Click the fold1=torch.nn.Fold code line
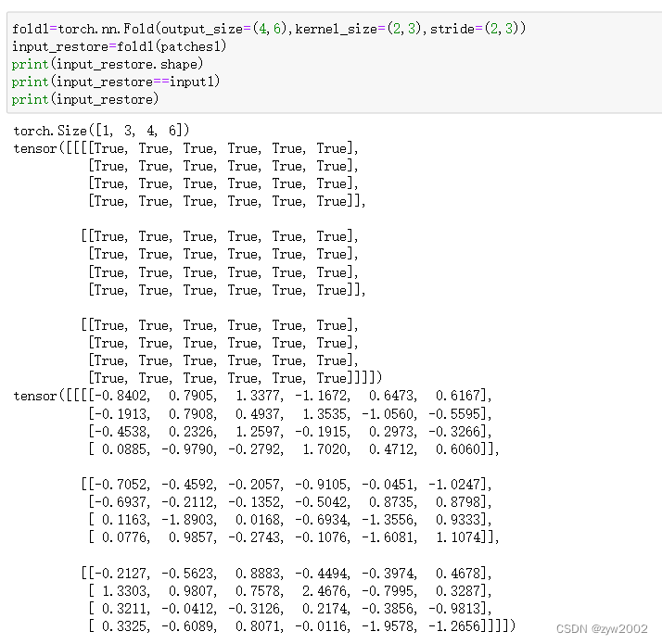Viewport: 662px width, 644px height. pos(269,29)
